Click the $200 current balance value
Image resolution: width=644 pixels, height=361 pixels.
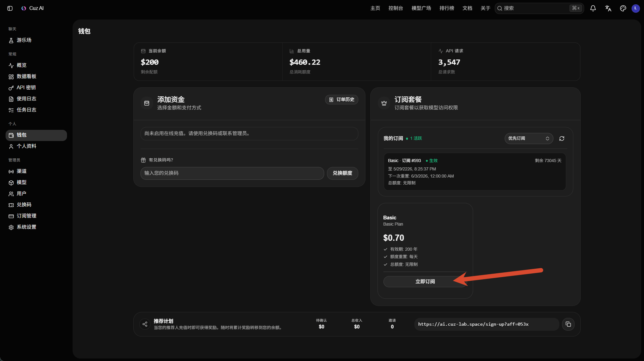coord(150,62)
